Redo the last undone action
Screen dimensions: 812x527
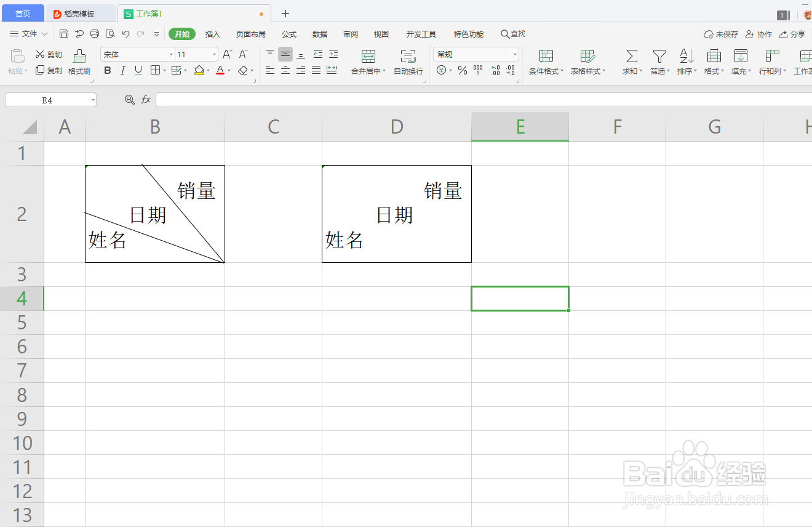(x=141, y=34)
